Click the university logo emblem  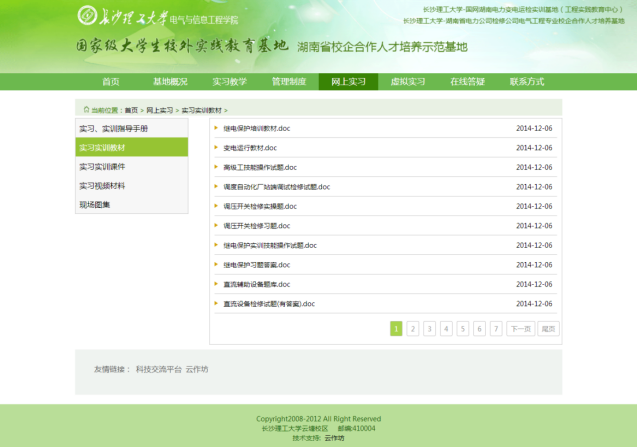[87, 17]
